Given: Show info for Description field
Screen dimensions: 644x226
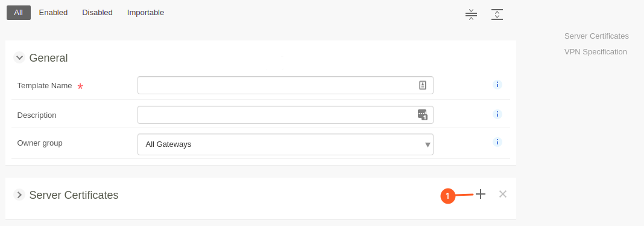Looking at the screenshot, I should coord(497,114).
